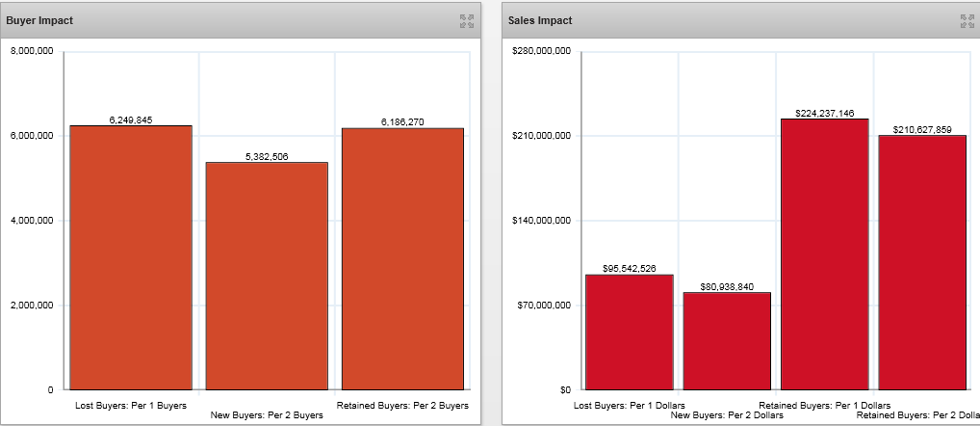
Task: Click the 'Retained Buyers: Per 1 Dollars' label
Action: click(x=824, y=406)
